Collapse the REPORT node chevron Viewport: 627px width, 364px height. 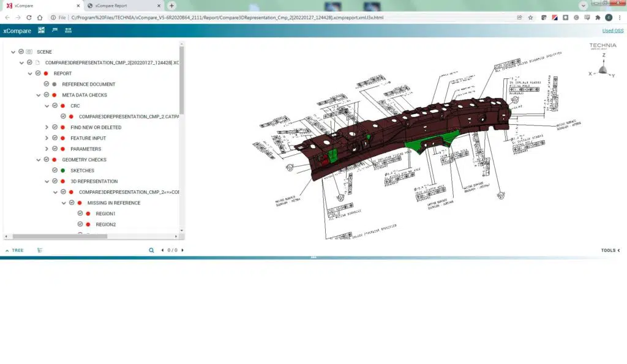pyautogui.click(x=30, y=73)
